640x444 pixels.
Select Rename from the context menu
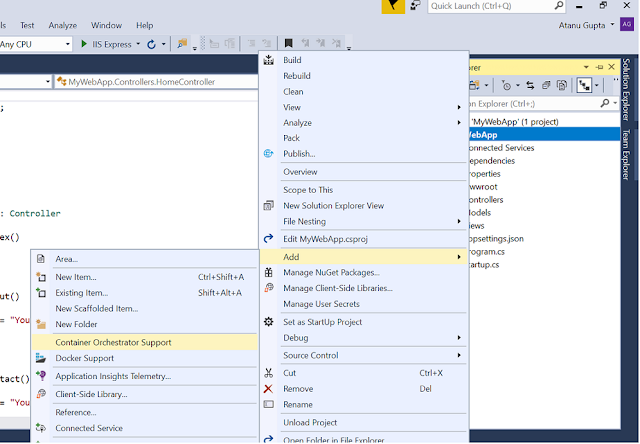point(363,404)
